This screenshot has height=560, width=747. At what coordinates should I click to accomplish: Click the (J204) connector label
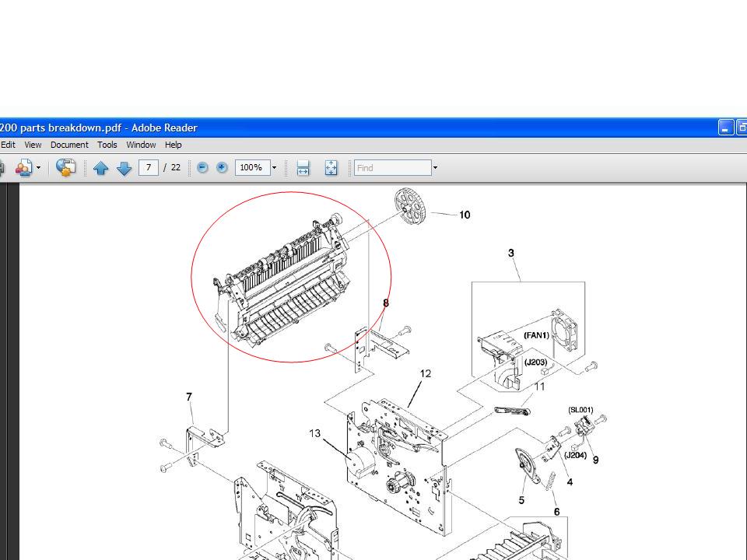[575, 455]
